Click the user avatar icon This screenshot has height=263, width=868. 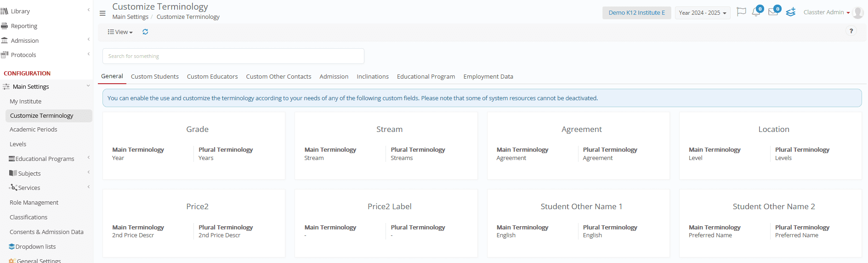point(857,12)
